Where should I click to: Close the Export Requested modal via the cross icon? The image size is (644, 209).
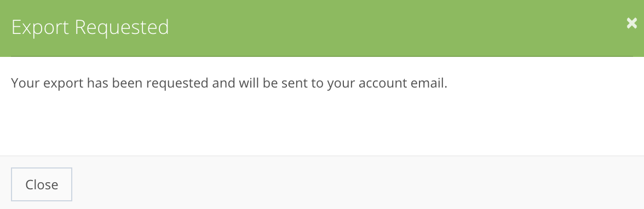tap(632, 24)
